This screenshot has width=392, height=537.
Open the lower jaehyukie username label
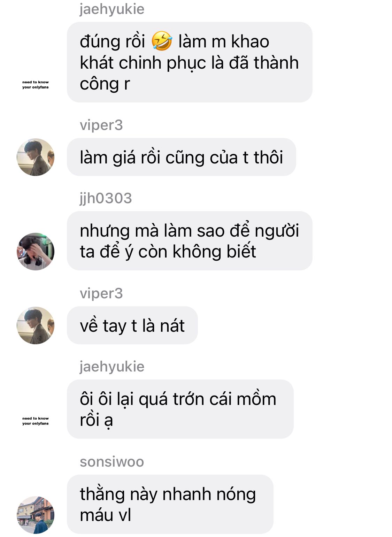coord(112,367)
